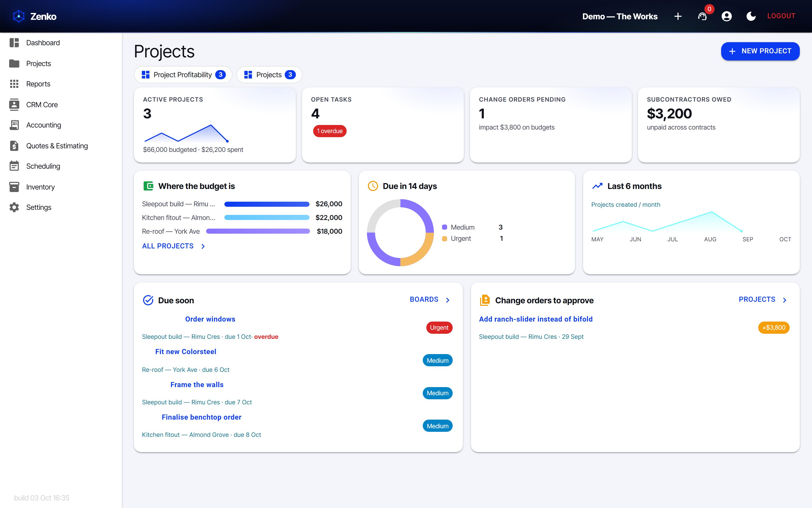The height and width of the screenshot is (508, 812).
Task: Click the Reports grid icon
Action: pyautogui.click(x=14, y=84)
